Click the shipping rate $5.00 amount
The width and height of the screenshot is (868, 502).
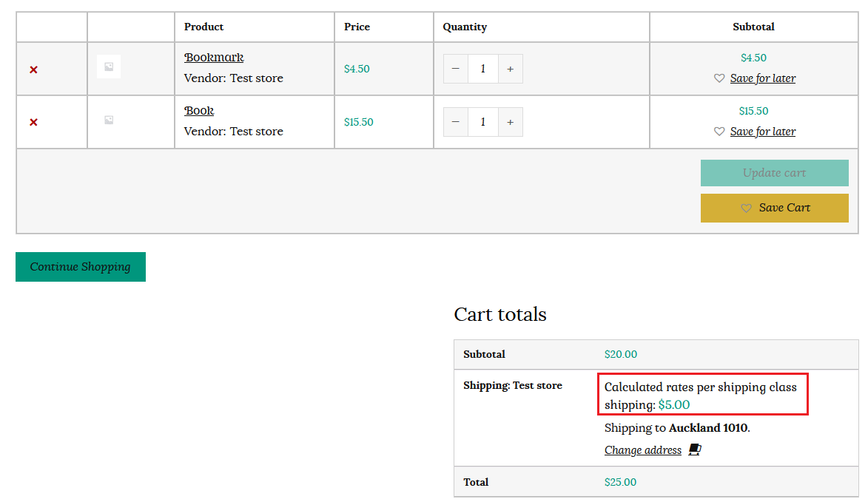point(673,404)
